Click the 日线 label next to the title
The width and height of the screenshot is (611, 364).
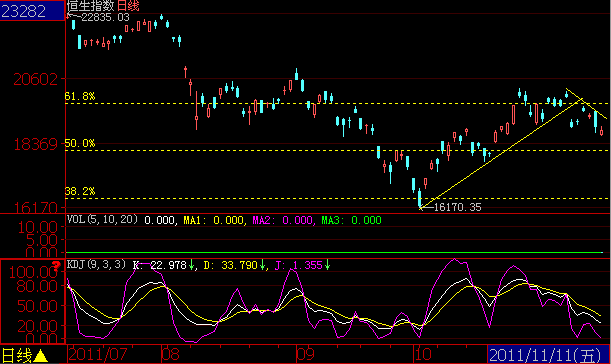pos(128,5)
